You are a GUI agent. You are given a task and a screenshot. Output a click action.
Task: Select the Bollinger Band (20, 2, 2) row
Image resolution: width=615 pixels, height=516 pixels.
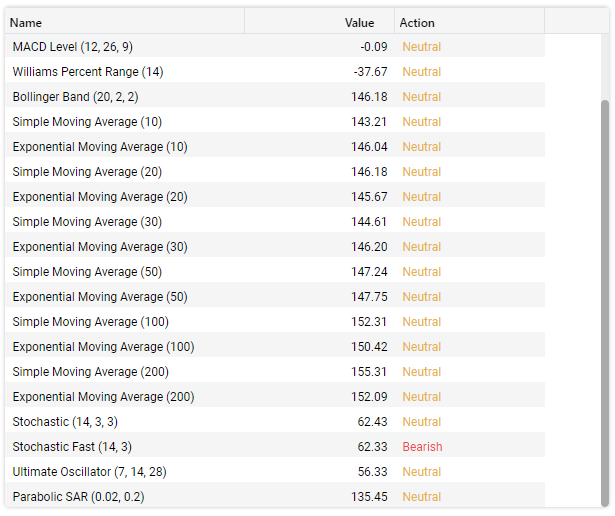(275, 96)
